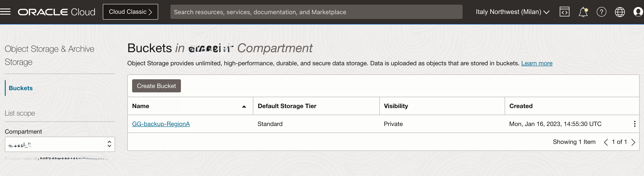Open the hamburger navigation menu
Screen dimensions: 644x176
[x=5, y=12]
